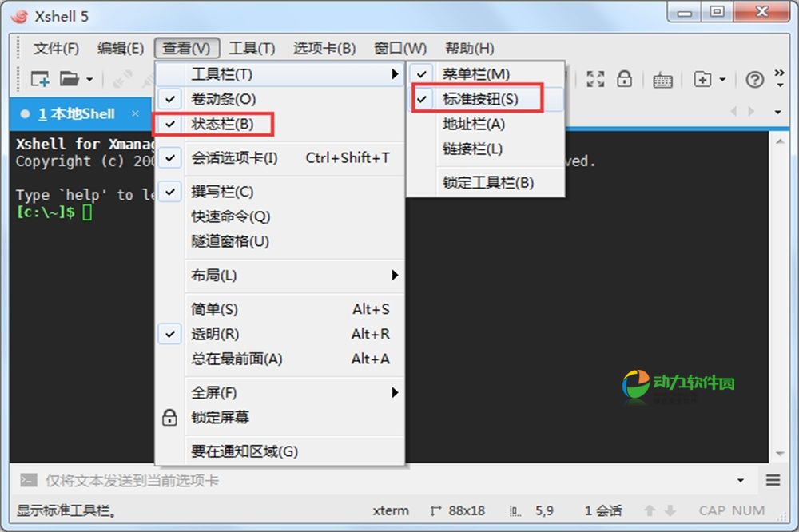Screen dimensions: 799x532
Task: Click the terminal scrollbar up arrow
Action: click(x=780, y=141)
